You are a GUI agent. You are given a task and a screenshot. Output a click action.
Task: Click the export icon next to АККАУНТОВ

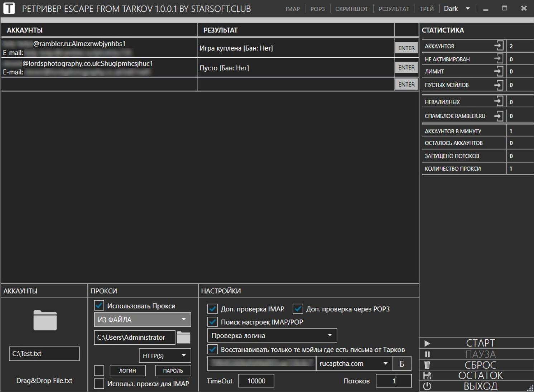coord(499,46)
